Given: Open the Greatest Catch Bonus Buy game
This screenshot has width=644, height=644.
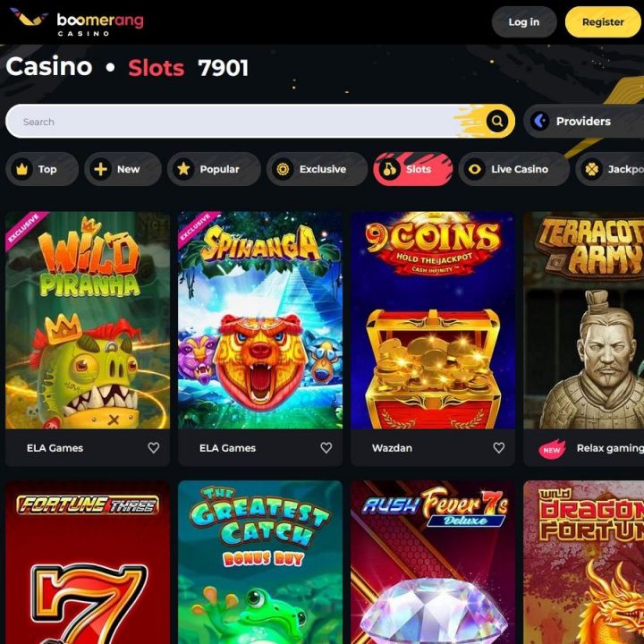Looking at the screenshot, I should (260, 563).
